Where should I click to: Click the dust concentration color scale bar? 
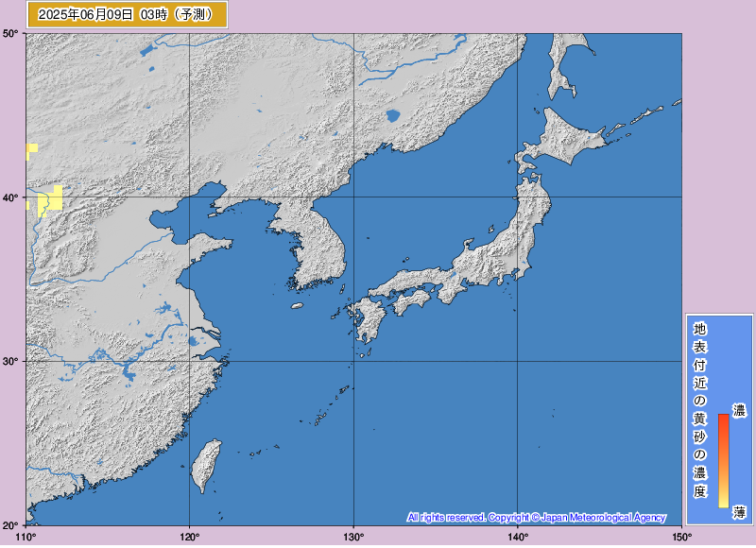[723, 460]
